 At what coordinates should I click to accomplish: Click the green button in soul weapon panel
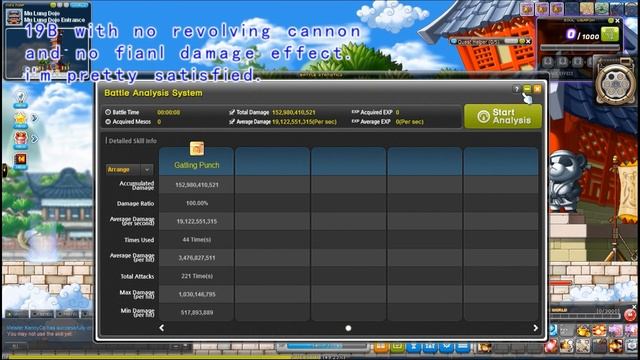[x=610, y=34]
